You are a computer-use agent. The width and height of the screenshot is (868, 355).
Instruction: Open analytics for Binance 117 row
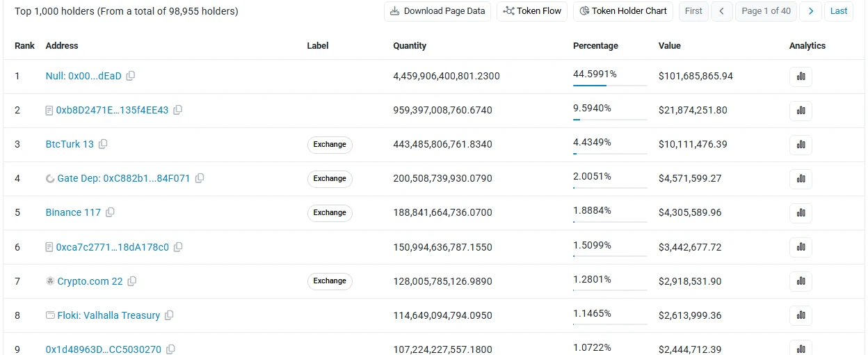click(x=801, y=212)
